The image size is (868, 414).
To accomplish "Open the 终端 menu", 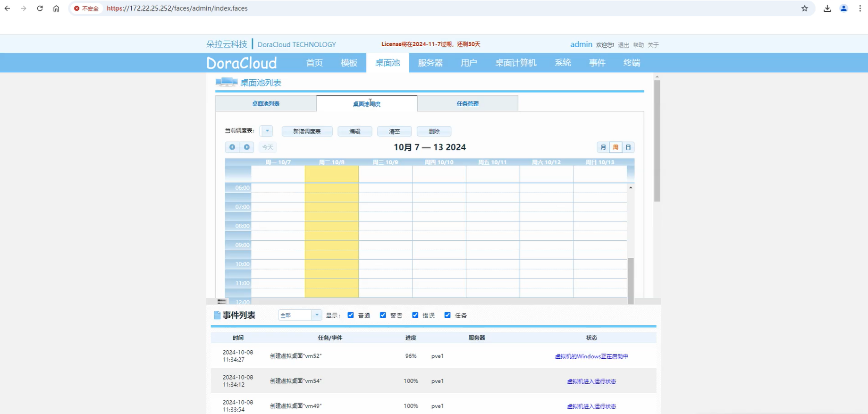I will [x=632, y=63].
